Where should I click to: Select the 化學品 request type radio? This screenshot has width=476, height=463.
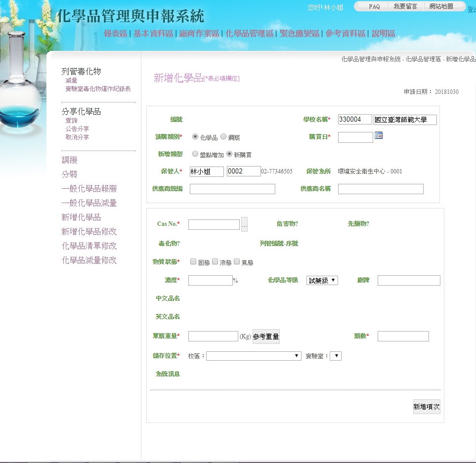click(x=195, y=136)
